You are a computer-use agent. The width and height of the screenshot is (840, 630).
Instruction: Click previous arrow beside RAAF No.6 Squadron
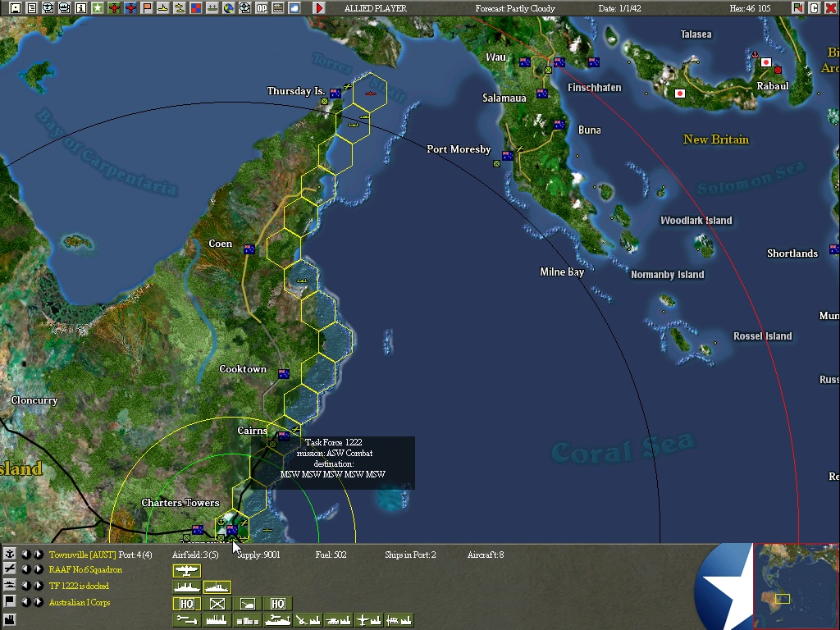pyautogui.click(x=25, y=569)
